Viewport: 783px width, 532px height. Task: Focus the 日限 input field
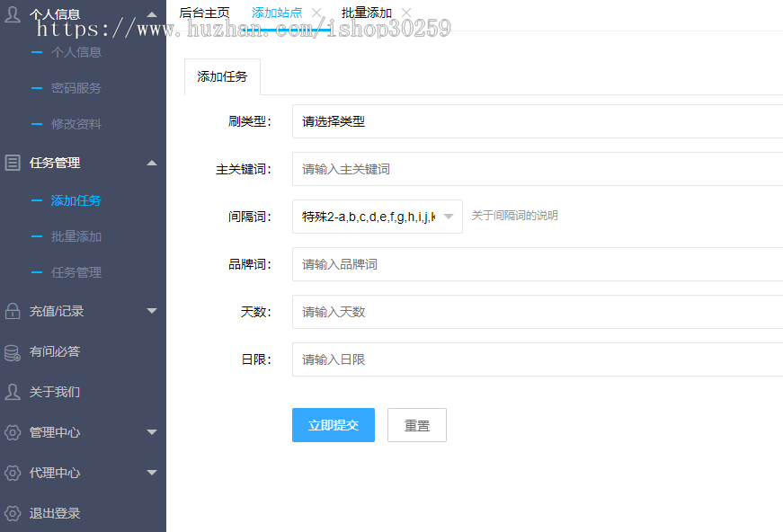coord(538,359)
